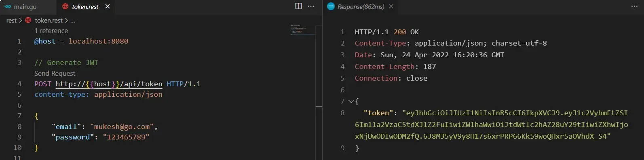The width and height of the screenshot is (644, 160).
Task: Click line number 8 in response pane
Action: [342, 113]
